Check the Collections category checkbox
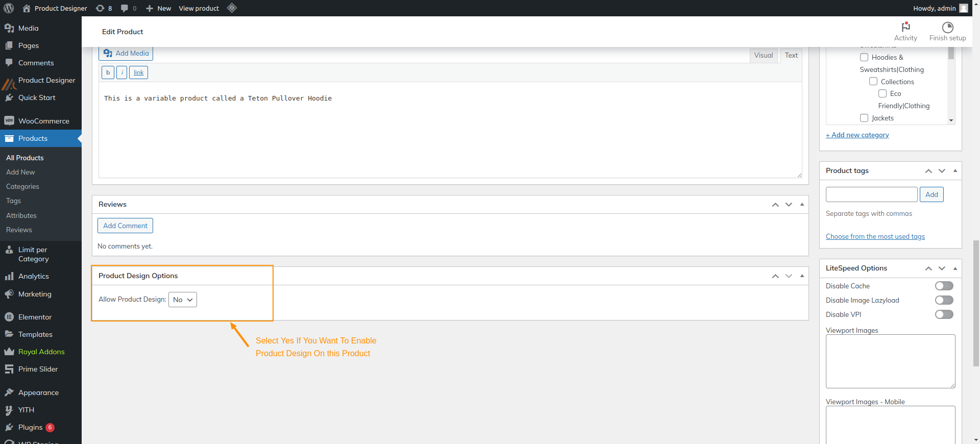Screen dimensions: 980x444 point(873,81)
